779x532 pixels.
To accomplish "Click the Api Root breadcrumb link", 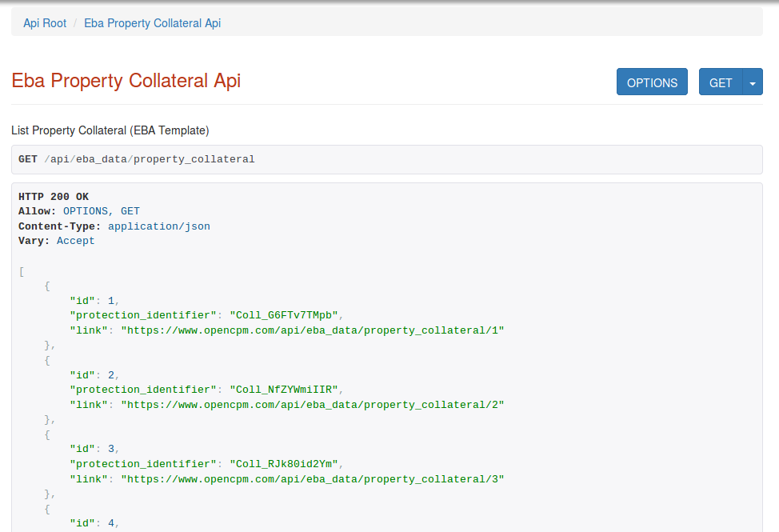I will tap(45, 23).
